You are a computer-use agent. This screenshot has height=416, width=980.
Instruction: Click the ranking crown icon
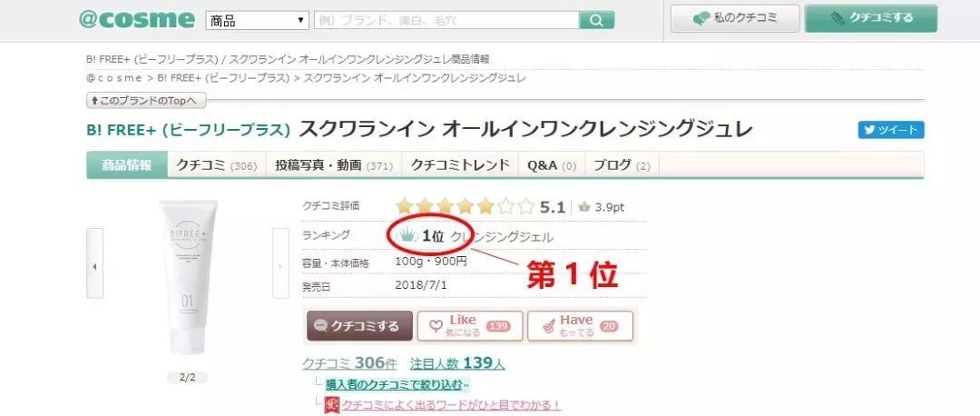tap(407, 236)
